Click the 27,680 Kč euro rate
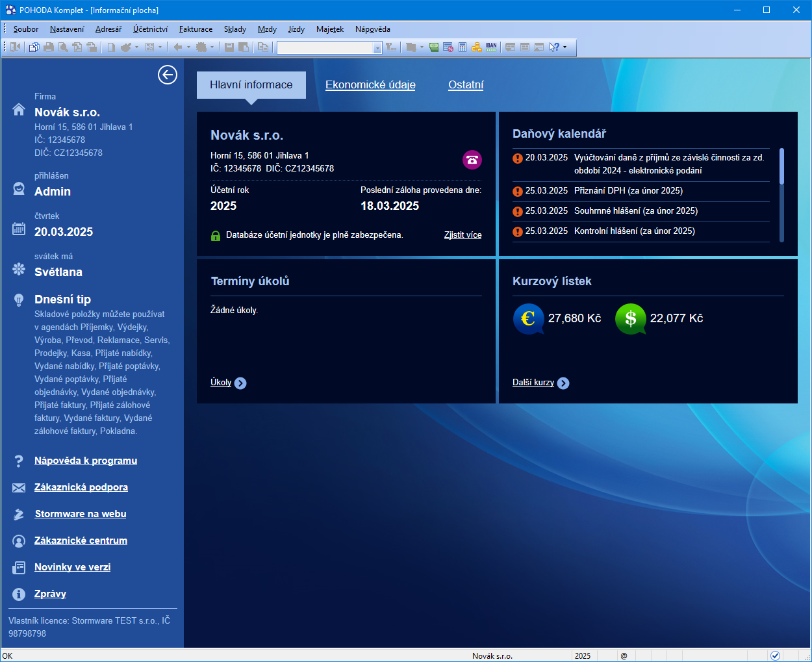 pyautogui.click(x=575, y=318)
